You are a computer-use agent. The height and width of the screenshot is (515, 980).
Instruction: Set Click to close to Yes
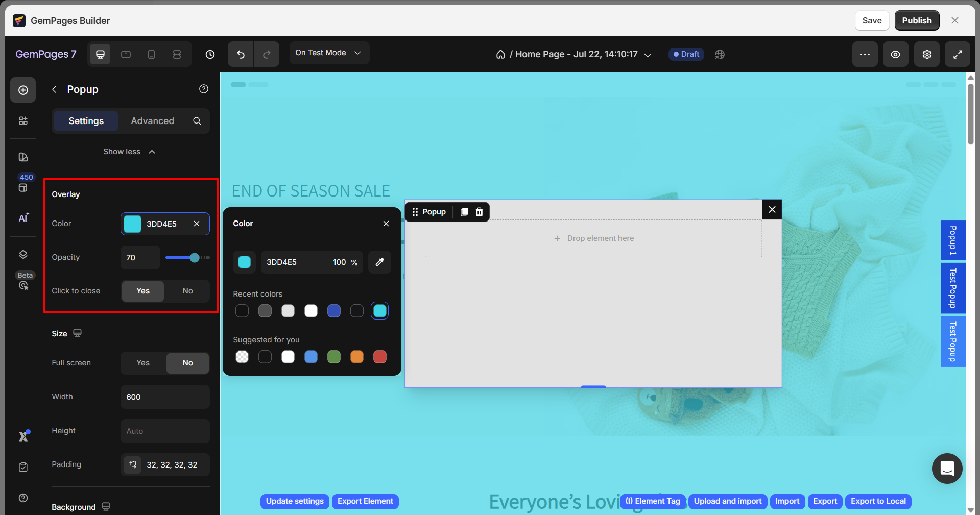pos(143,291)
